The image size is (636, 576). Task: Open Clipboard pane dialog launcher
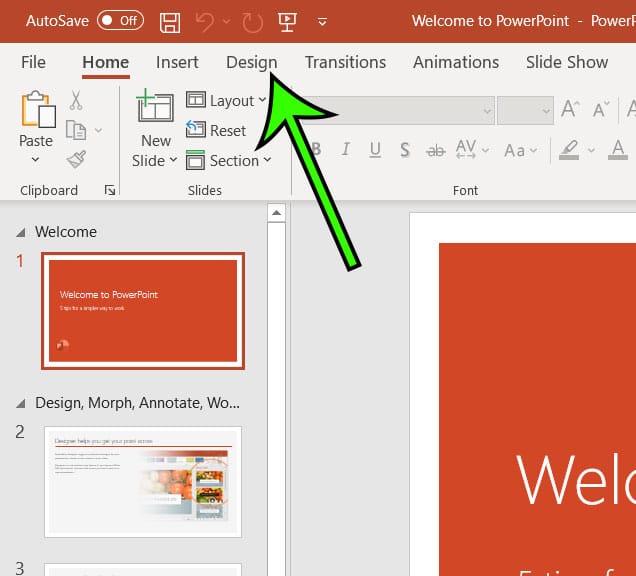(110, 190)
